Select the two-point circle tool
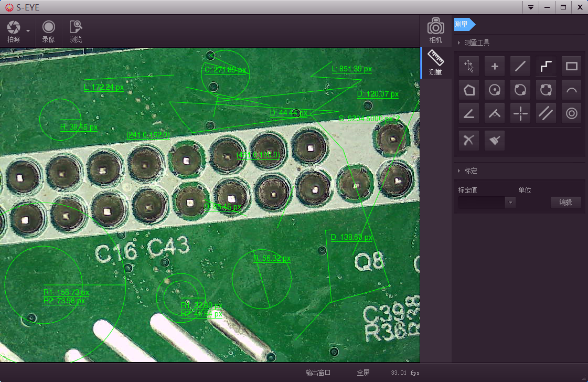This screenshot has width=588, height=382. tap(520, 90)
